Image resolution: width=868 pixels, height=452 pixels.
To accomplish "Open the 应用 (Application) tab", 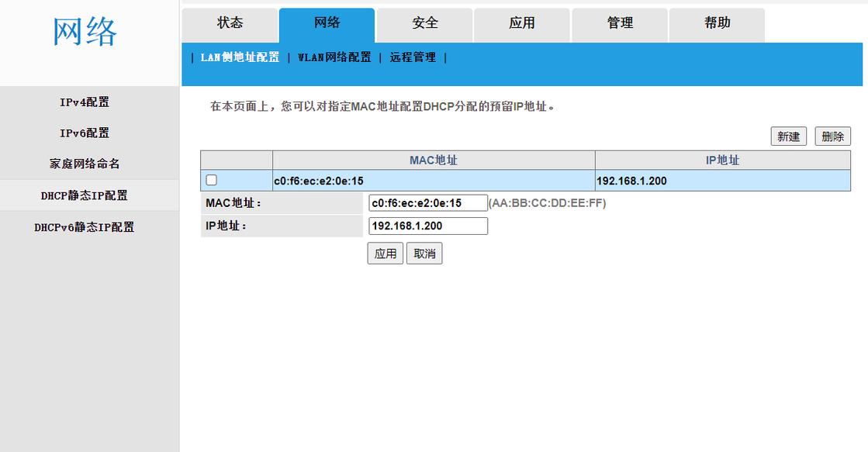I will pos(521,23).
